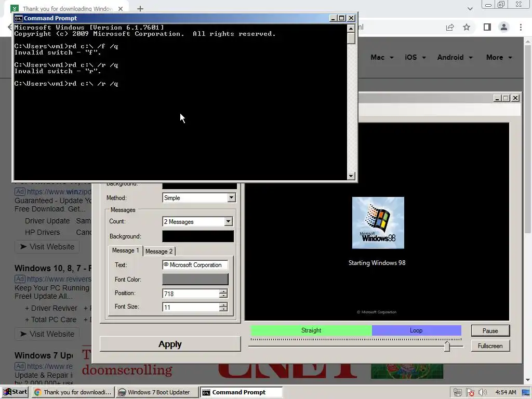Expand the Mac navigation menu
532x399 pixels.
[382, 57]
